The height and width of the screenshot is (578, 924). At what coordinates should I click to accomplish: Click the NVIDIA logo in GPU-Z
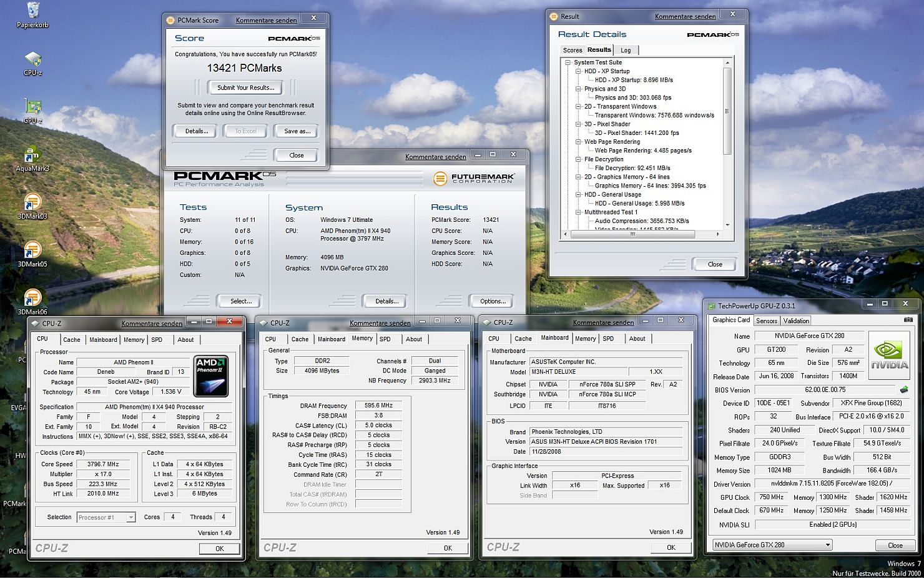coord(889,354)
